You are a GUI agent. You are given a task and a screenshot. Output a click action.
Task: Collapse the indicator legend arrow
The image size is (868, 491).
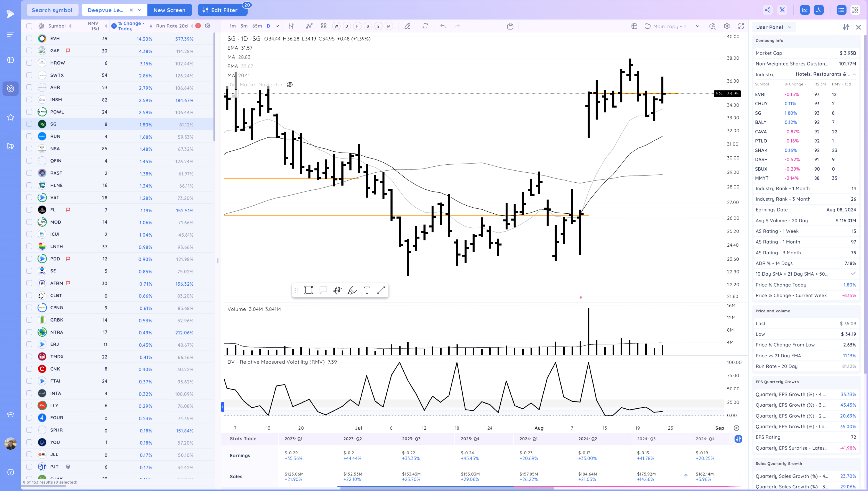[x=233, y=94]
